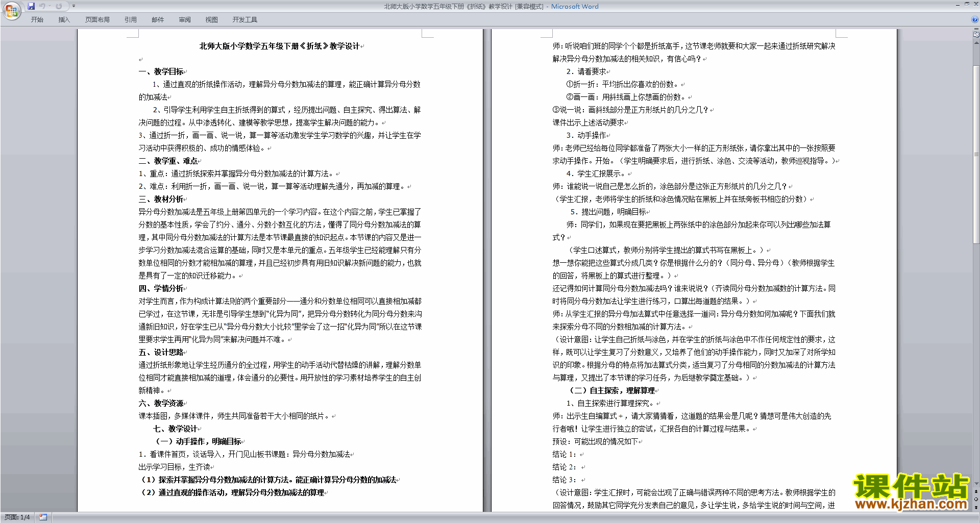Click the macro recording icon in status bar

tap(43, 517)
